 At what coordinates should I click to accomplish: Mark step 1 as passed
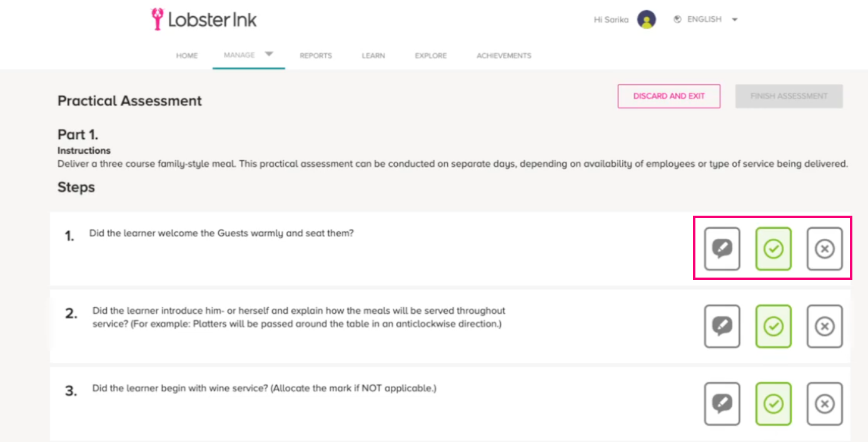774,249
